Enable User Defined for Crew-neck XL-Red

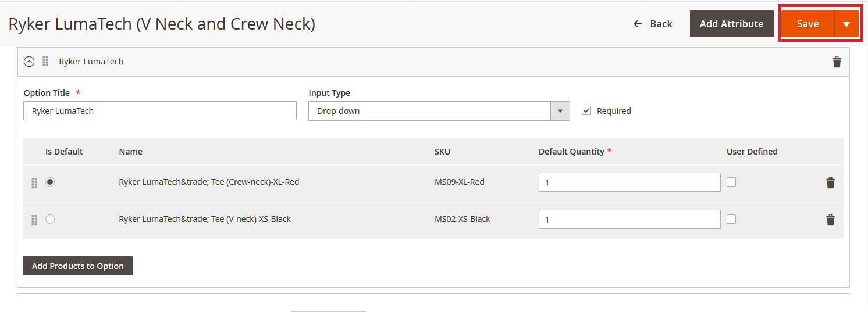coord(731,182)
